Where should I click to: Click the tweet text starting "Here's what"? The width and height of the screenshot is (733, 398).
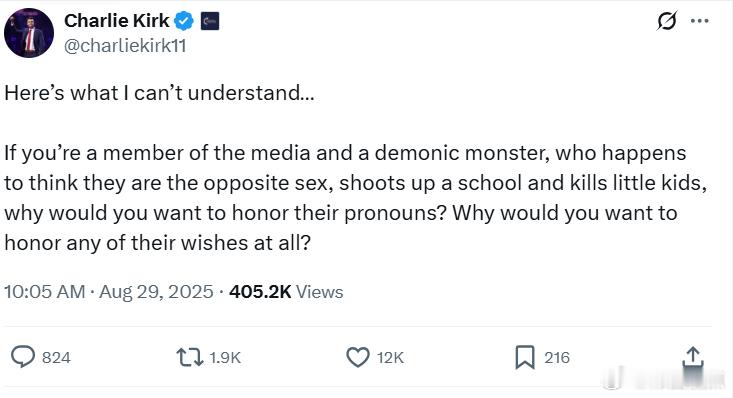pos(356,167)
